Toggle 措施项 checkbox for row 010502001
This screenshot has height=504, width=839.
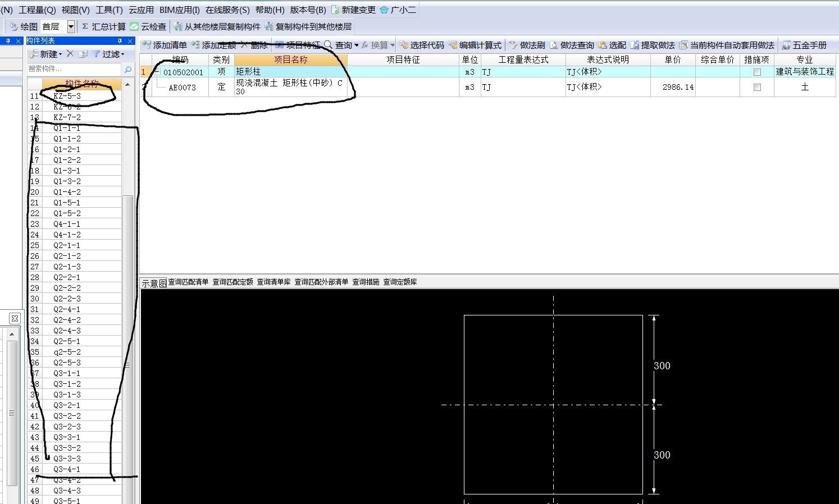757,72
